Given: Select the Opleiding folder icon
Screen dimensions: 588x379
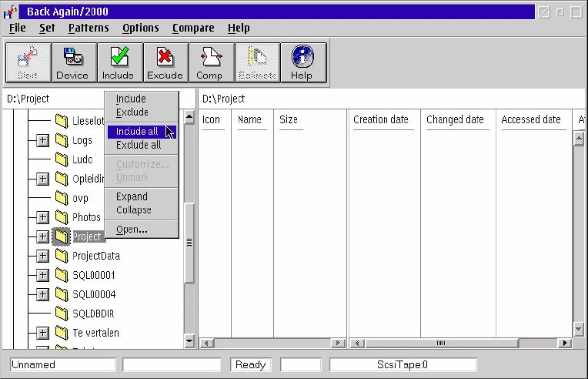Looking at the screenshot, I should (x=62, y=178).
